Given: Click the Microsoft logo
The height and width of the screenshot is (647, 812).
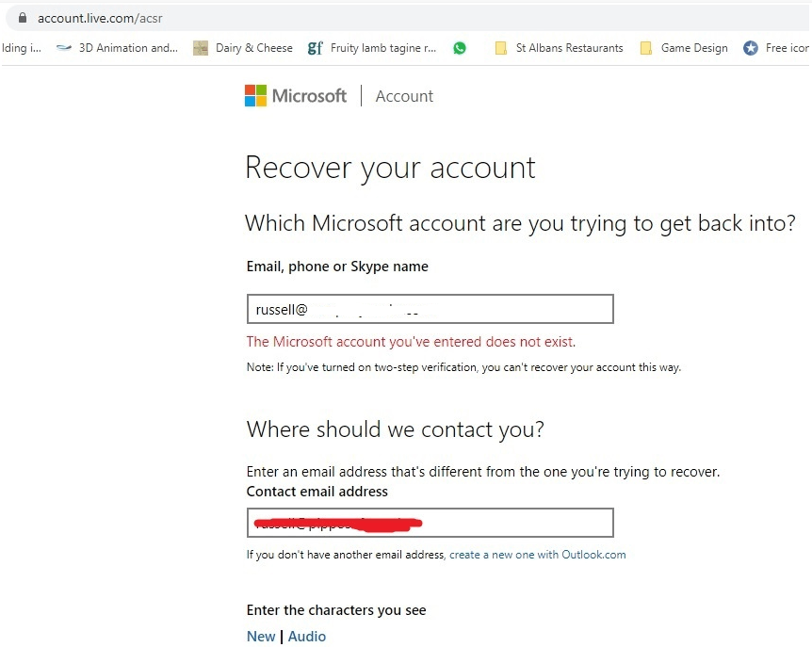Looking at the screenshot, I should [296, 96].
